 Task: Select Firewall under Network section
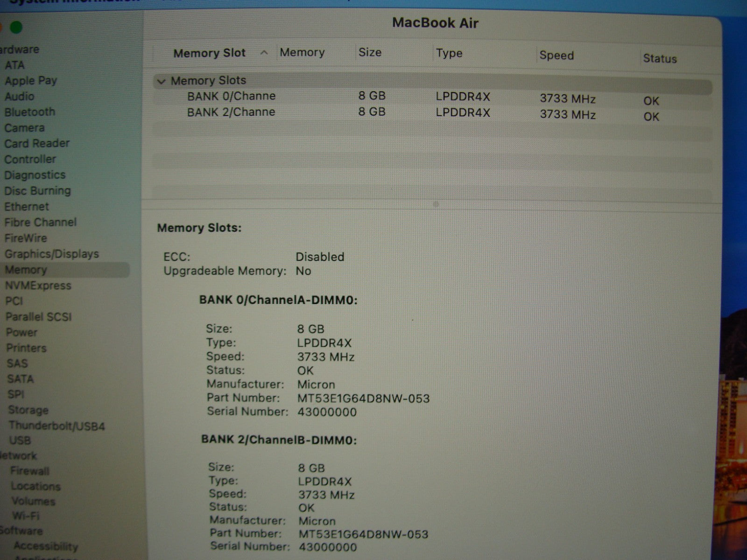point(30,471)
